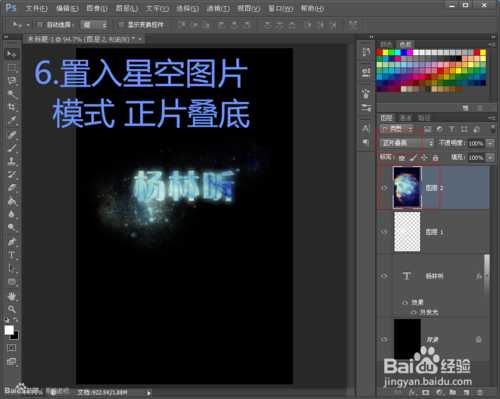
Task: Open the layer opacity slider dropdown
Action: pos(490,143)
